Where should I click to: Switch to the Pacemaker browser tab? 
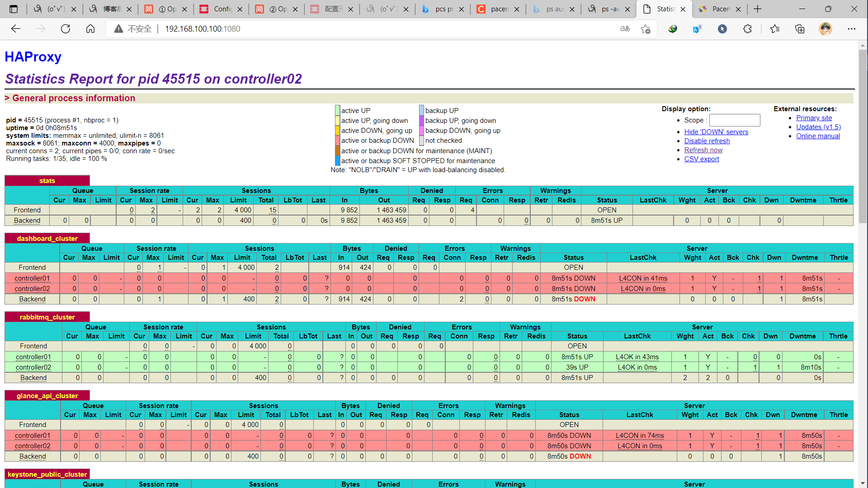[720, 9]
